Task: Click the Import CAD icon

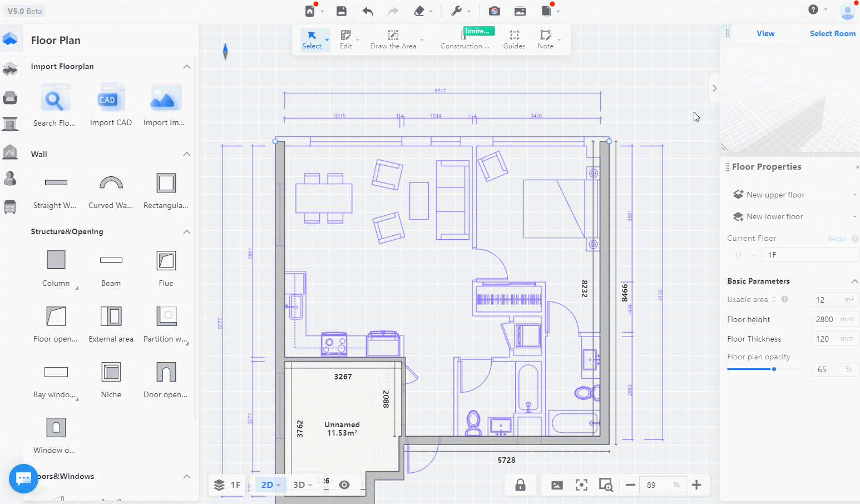Action: coord(111,99)
